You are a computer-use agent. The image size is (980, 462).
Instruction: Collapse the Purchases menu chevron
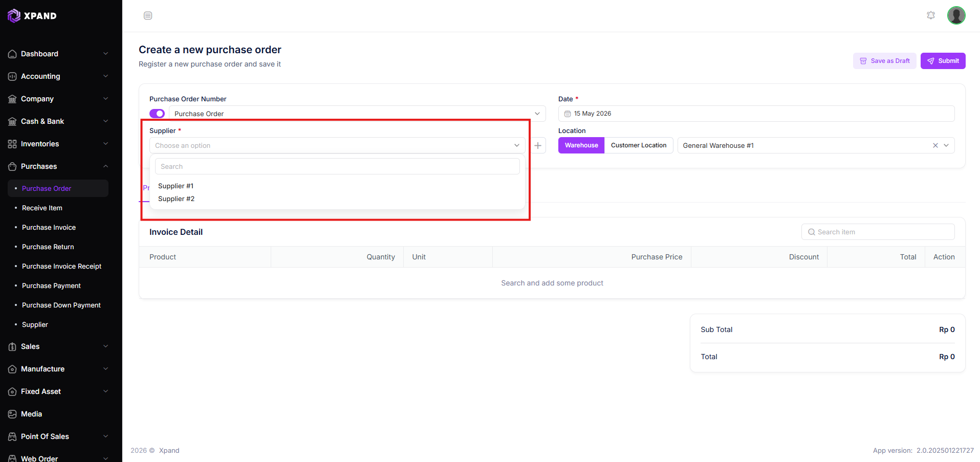105,166
